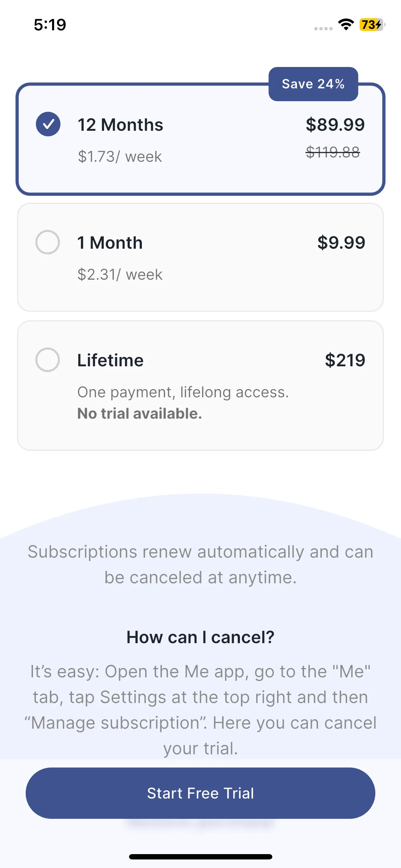Tap the Manage subscription instructions text
Viewport: 401px width, 868px height.
pos(200,710)
